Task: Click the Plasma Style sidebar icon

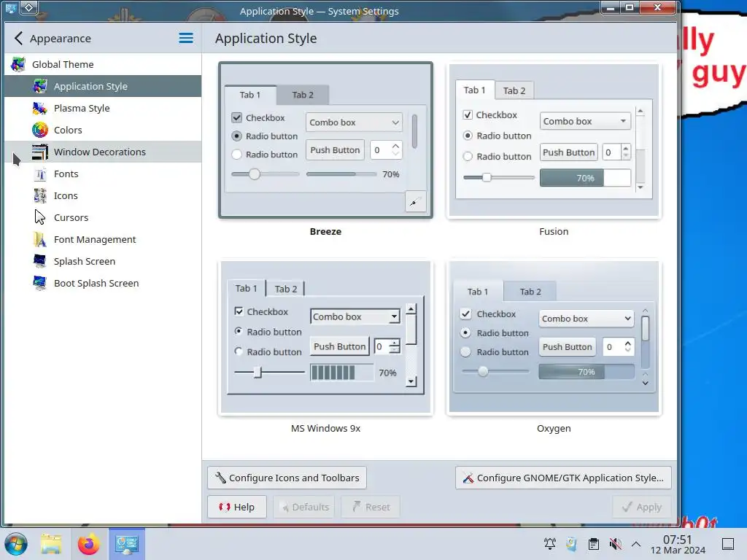Action: pyautogui.click(x=40, y=108)
